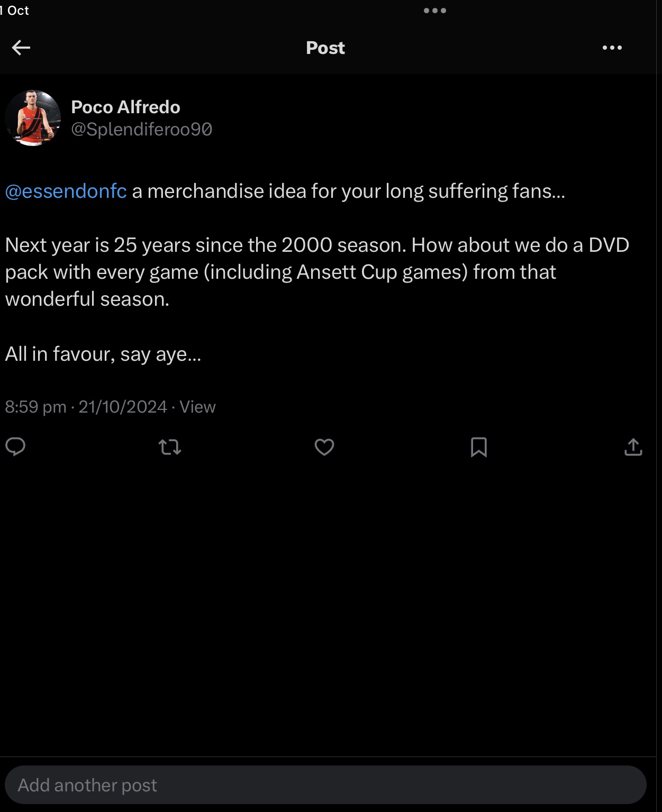The height and width of the screenshot is (812, 662).
Task: Select the post text about DVD pack
Action: (x=318, y=272)
